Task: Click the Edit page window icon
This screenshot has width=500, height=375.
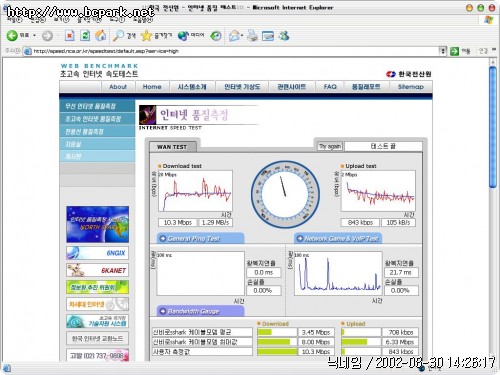Action: 268,36
